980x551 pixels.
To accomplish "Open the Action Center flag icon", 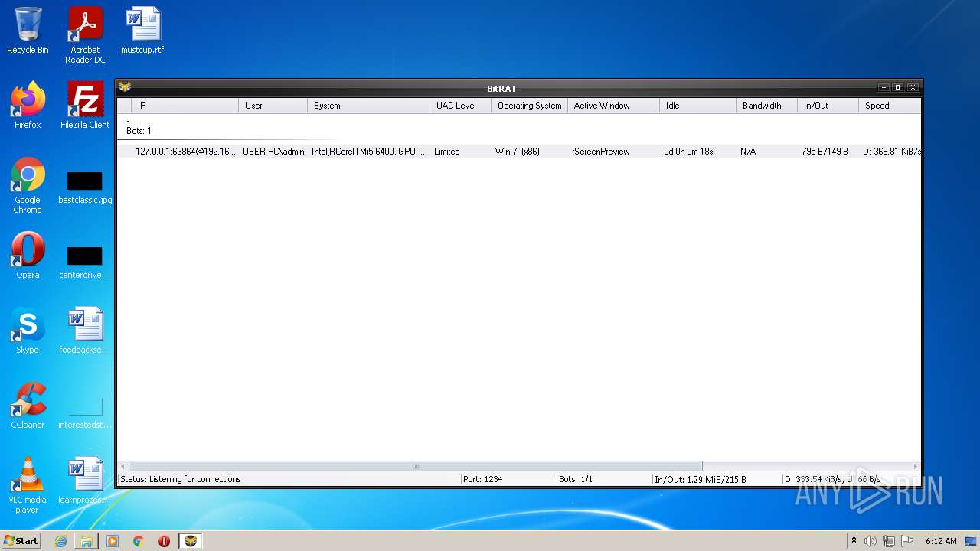I will pyautogui.click(x=907, y=541).
